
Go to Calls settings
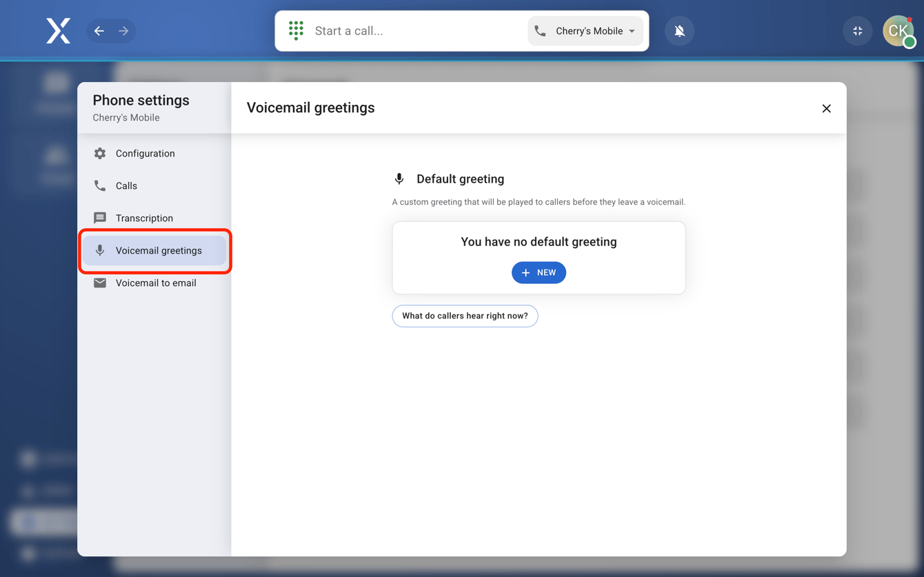click(126, 186)
